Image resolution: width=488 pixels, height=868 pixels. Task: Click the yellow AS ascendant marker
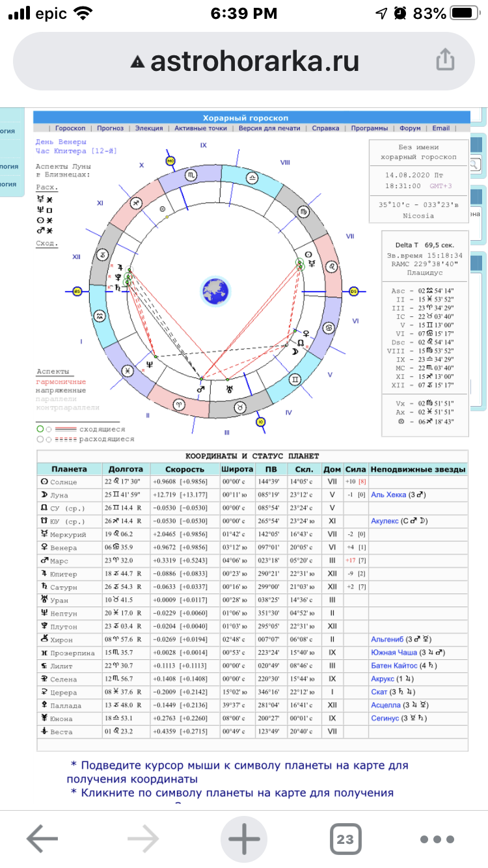point(77,290)
